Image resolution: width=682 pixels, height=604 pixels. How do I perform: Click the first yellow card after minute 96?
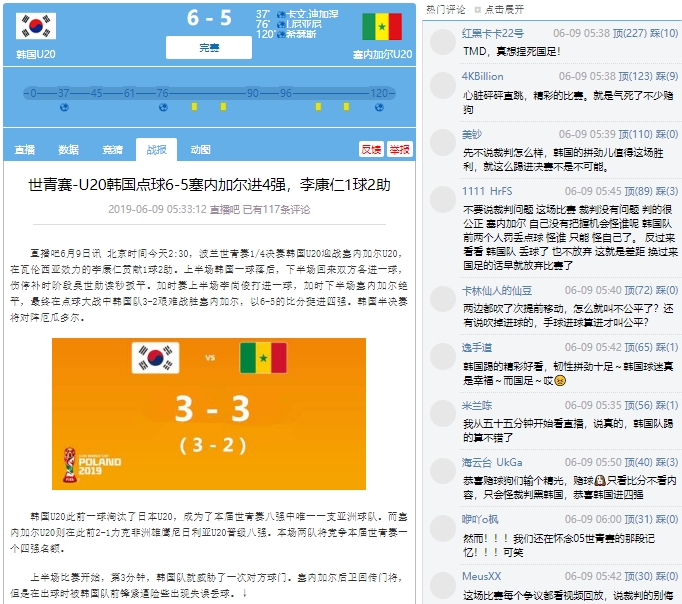[318, 107]
